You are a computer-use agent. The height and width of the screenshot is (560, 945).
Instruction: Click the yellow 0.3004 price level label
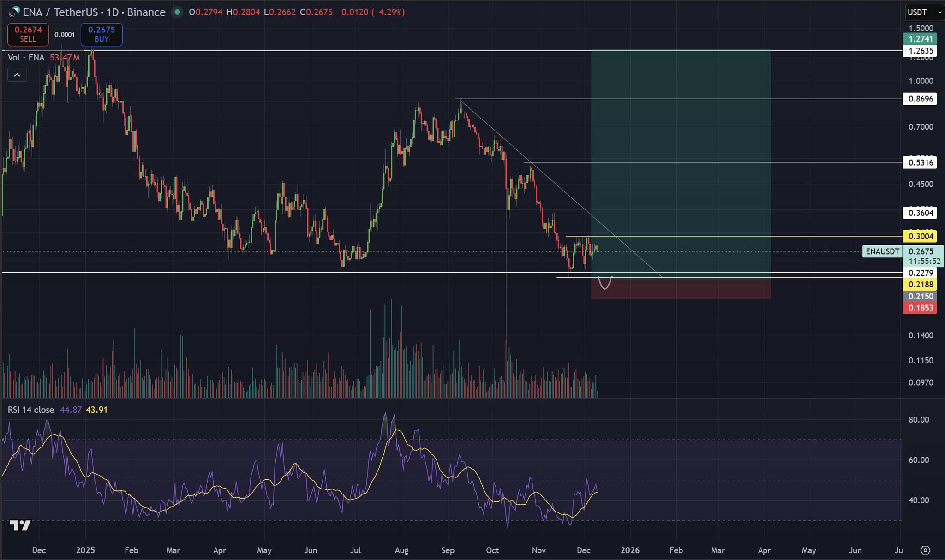(x=920, y=236)
